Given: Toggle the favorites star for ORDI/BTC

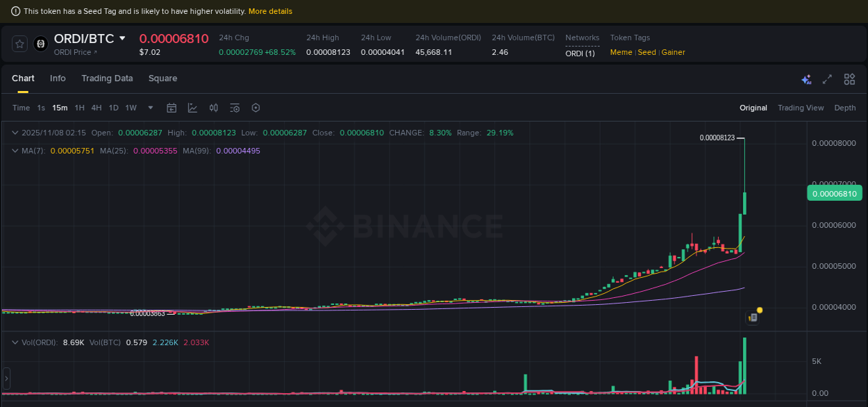Looking at the screenshot, I should (19, 43).
